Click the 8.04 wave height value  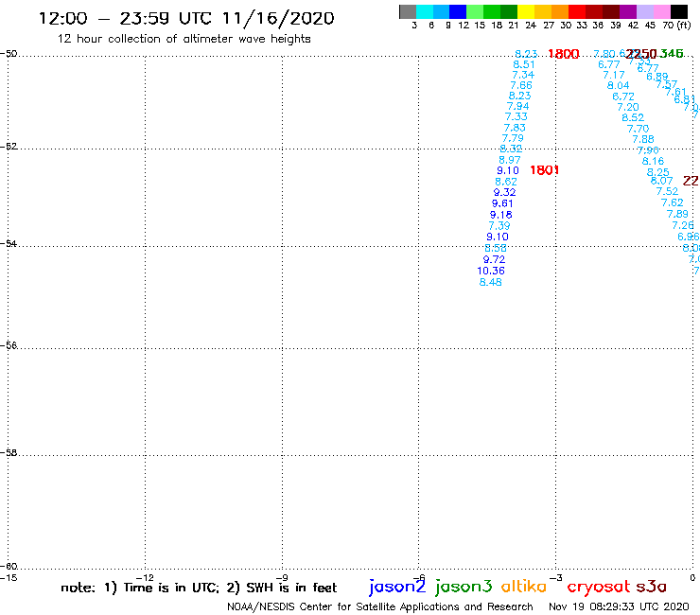click(x=618, y=85)
